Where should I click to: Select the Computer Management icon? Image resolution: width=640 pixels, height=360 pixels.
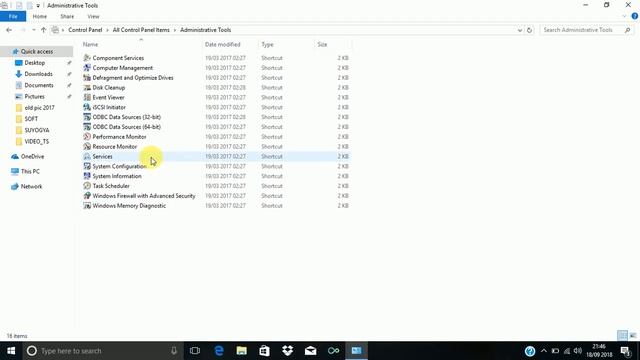click(87, 68)
